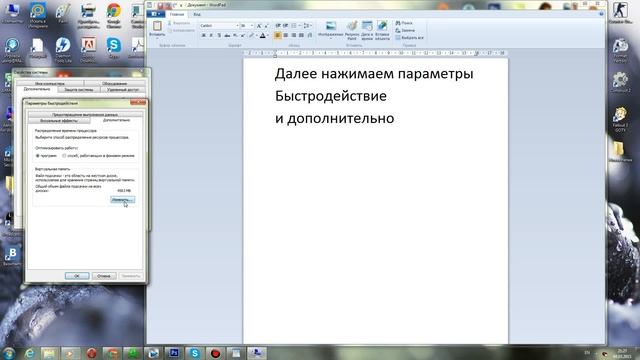
Task: Open Skype from the taskbar
Action: click(x=194, y=353)
